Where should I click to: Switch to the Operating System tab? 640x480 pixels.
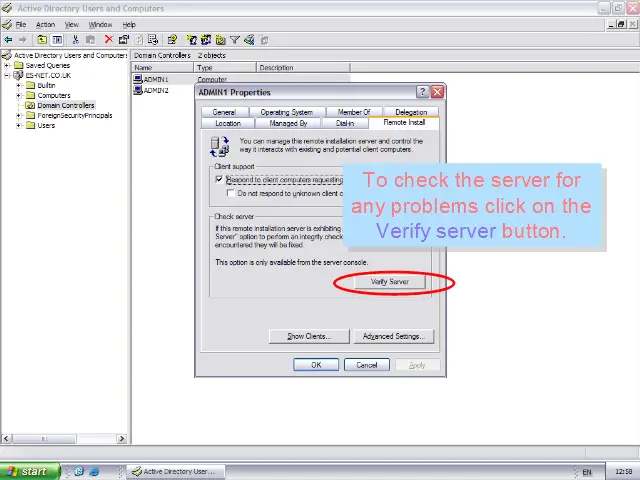click(x=287, y=113)
